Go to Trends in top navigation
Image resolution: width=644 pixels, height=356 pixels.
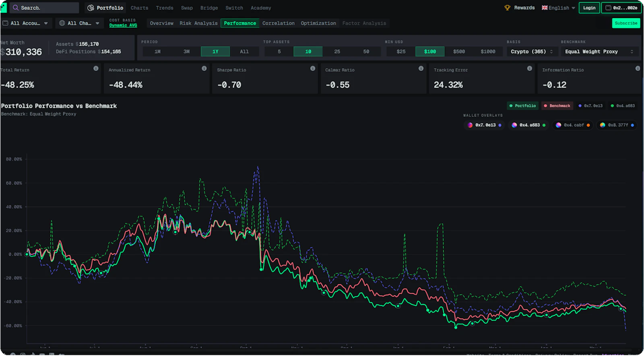click(x=165, y=8)
